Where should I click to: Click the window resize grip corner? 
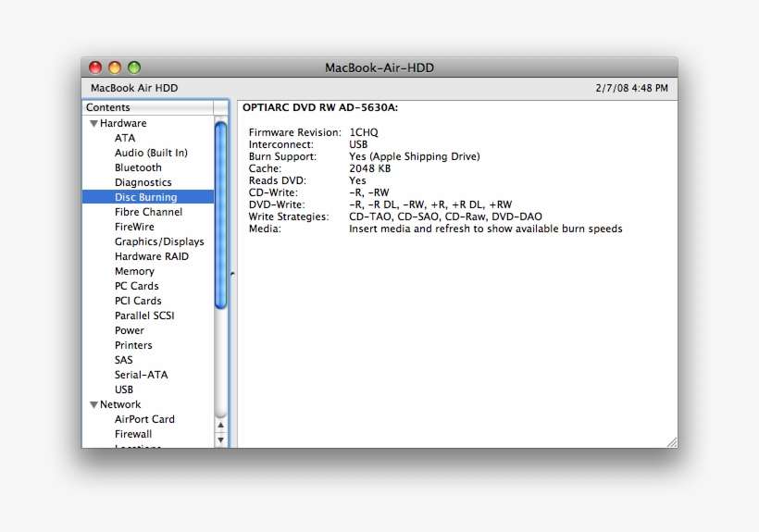(671, 441)
